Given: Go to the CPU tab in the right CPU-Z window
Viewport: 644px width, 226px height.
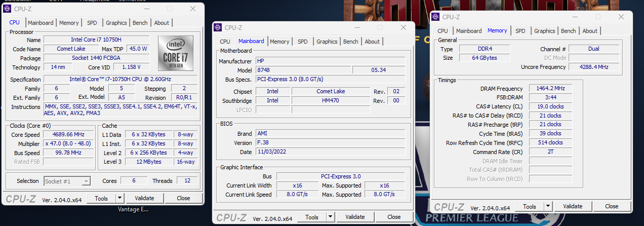Looking at the screenshot, I should (x=442, y=31).
